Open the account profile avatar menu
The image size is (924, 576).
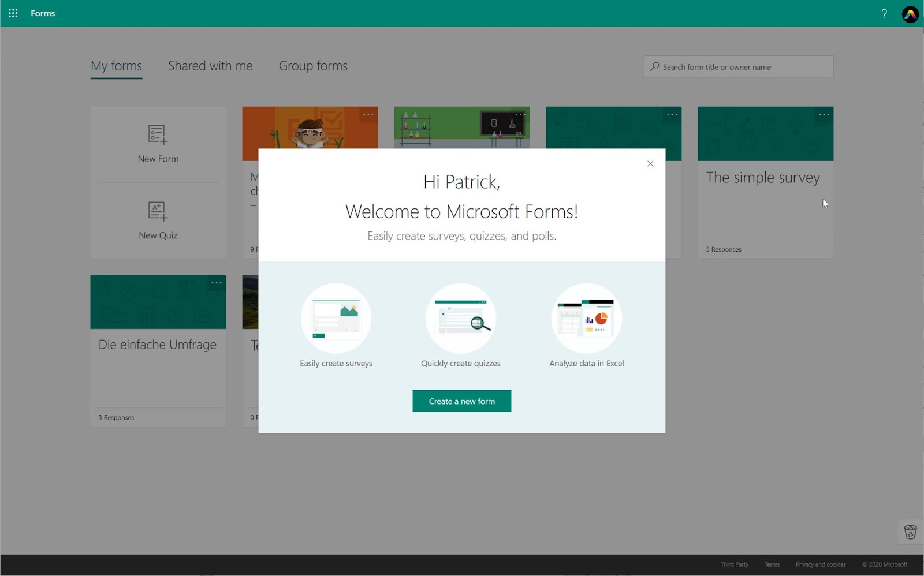910,14
